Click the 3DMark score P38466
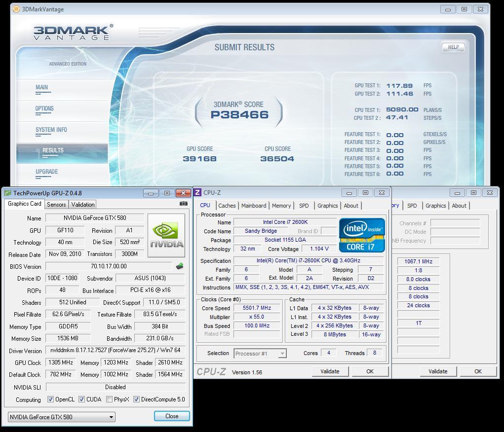The width and height of the screenshot is (504, 432). tap(239, 115)
